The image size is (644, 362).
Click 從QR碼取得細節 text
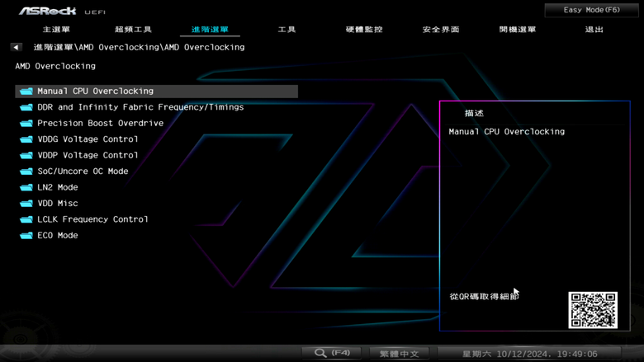[x=484, y=296]
